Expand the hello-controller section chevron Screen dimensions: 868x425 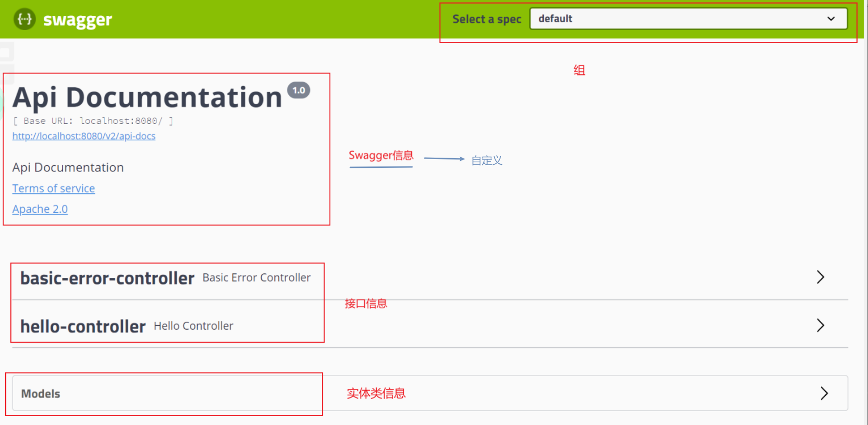[821, 325]
